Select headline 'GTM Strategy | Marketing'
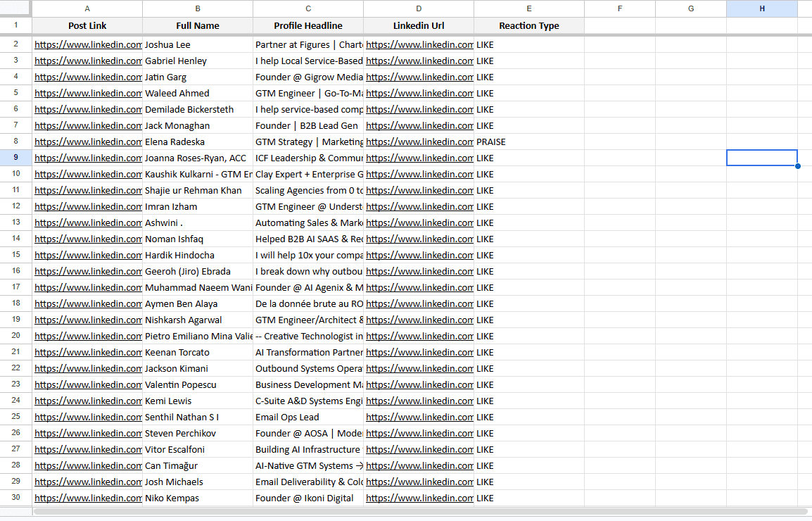The image size is (812, 521). tap(308, 142)
